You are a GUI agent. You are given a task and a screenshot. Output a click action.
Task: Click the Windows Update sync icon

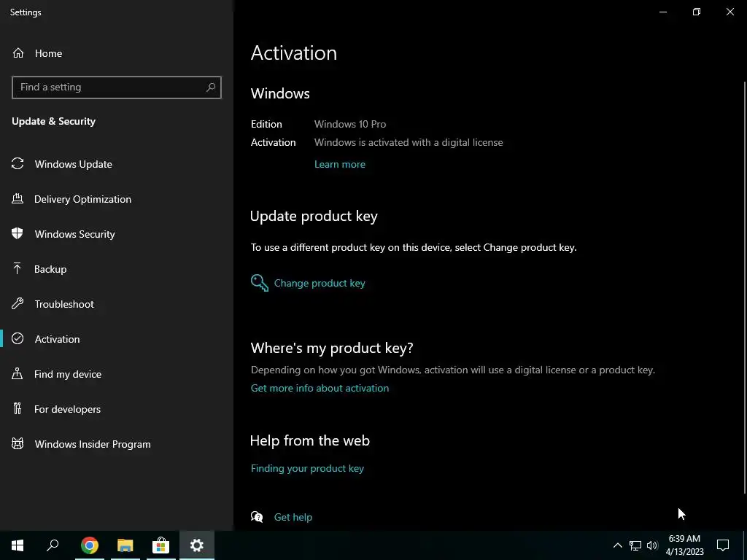click(18, 164)
